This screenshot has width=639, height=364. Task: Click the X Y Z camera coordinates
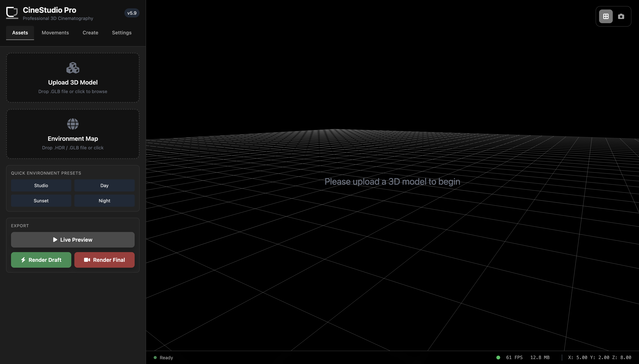599,358
